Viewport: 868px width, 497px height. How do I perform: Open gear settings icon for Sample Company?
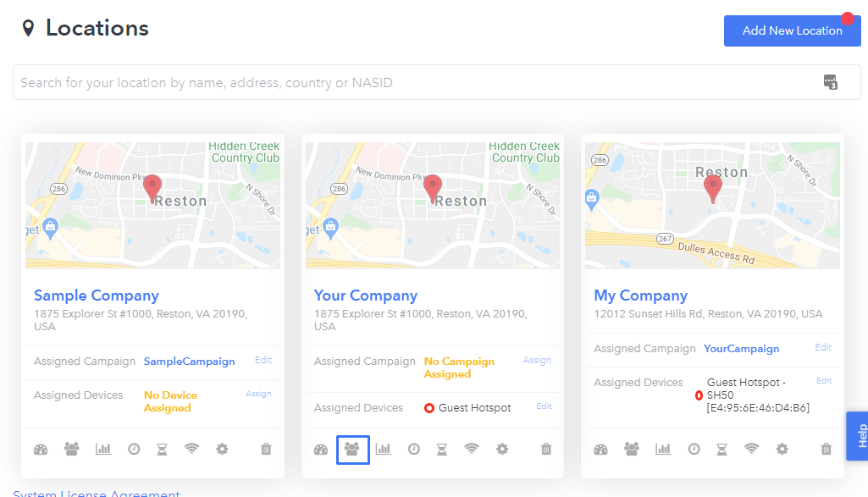[222, 450]
